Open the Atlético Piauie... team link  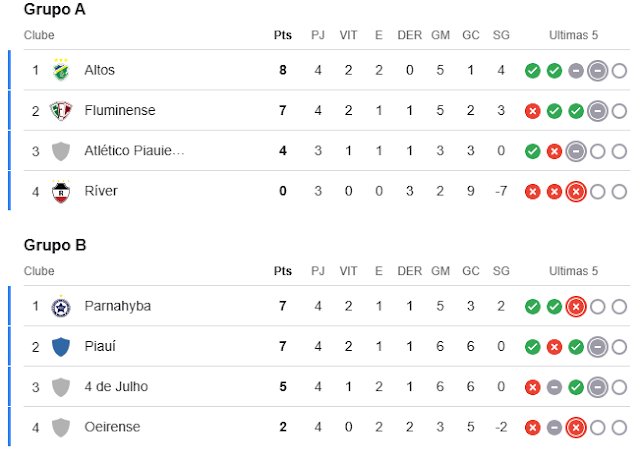click(135, 151)
